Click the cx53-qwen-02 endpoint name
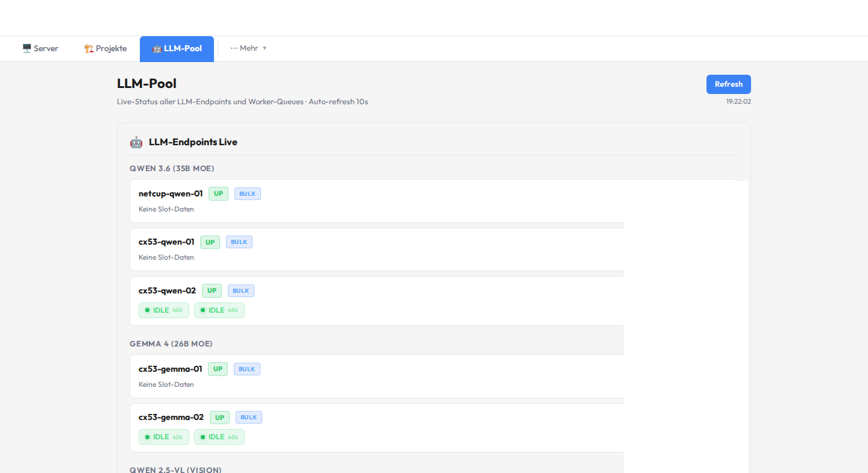 click(x=167, y=291)
